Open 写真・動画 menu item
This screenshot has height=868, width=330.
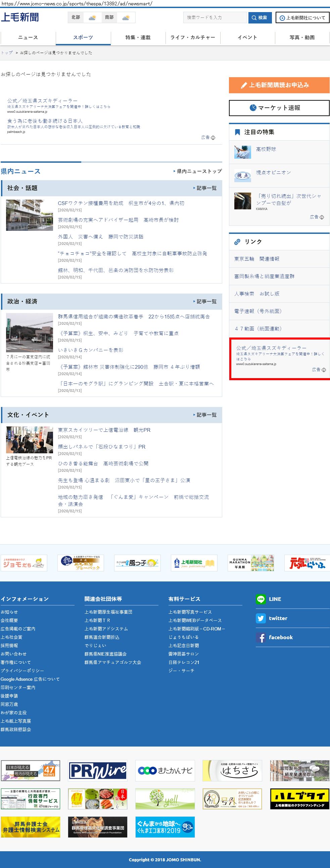302,37
